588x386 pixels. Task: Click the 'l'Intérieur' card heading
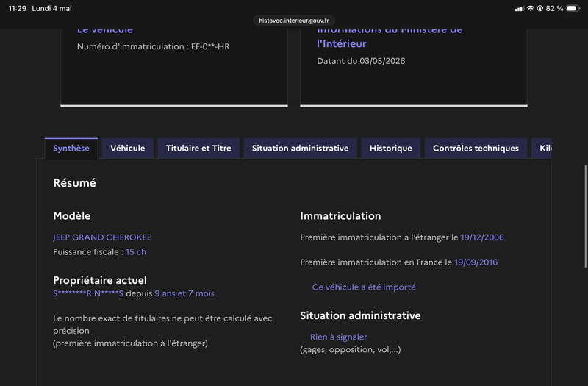pos(341,44)
